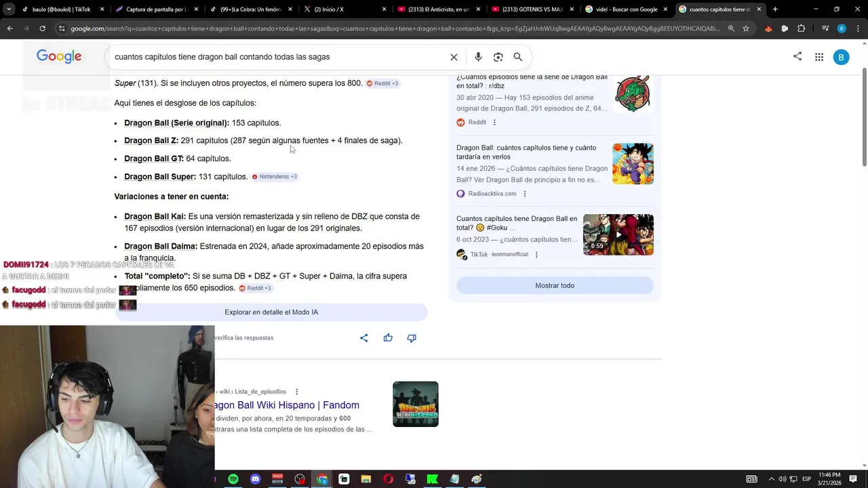Open the volume control in the system tray

point(783,479)
